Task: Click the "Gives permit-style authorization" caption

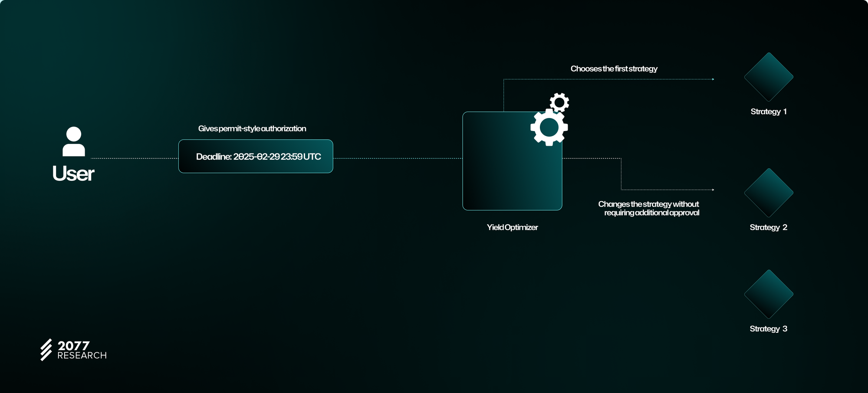Action: click(x=252, y=128)
